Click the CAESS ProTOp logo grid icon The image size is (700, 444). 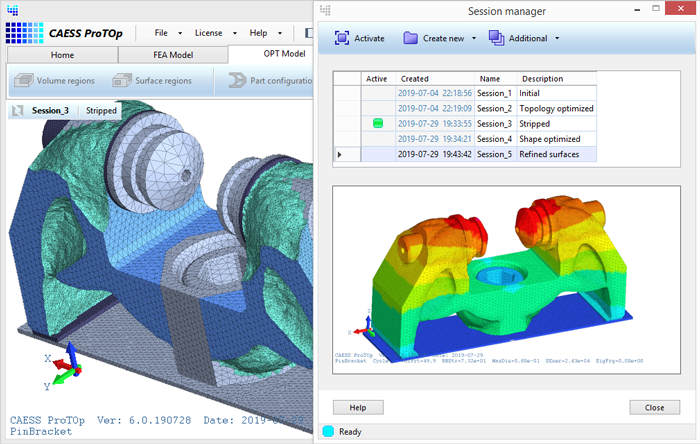(24, 33)
